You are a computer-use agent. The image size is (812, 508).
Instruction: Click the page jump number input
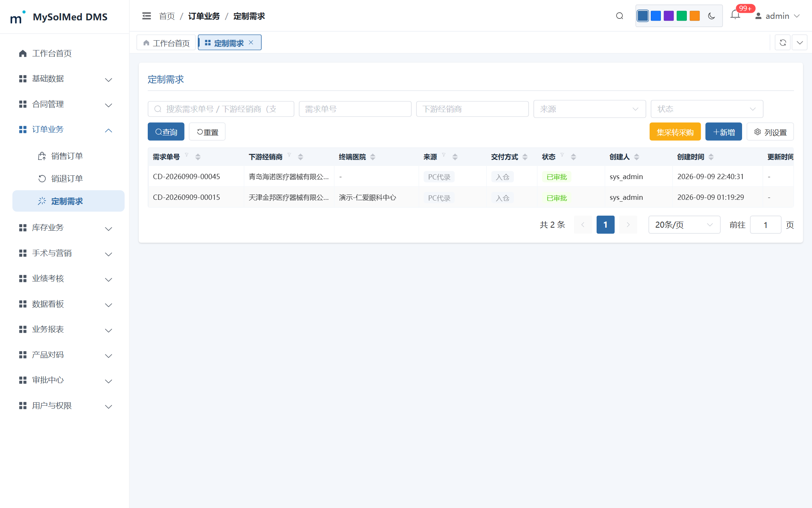click(x=765, y=225)
